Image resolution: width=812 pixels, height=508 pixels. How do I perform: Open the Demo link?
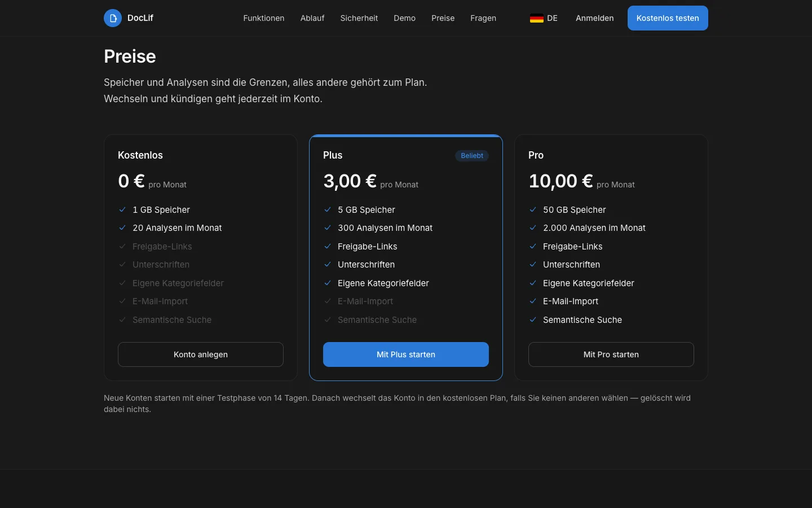pyautogui.click(x=405, y=18)
